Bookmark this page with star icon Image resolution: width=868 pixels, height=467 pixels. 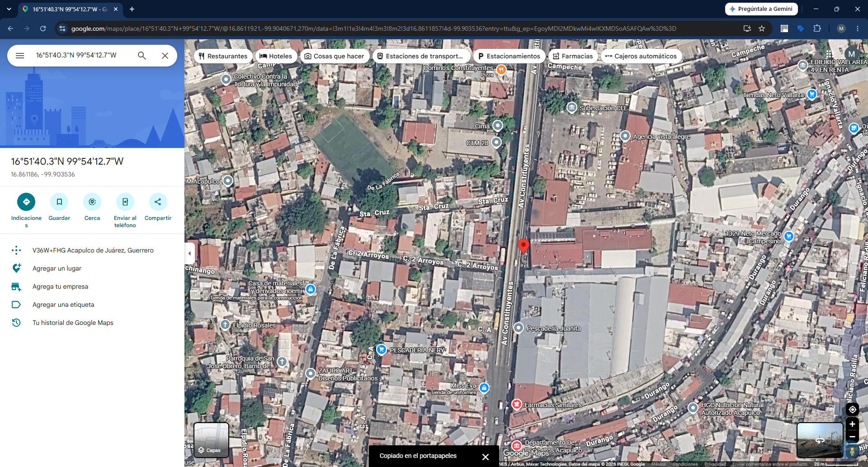pos(762,29)
